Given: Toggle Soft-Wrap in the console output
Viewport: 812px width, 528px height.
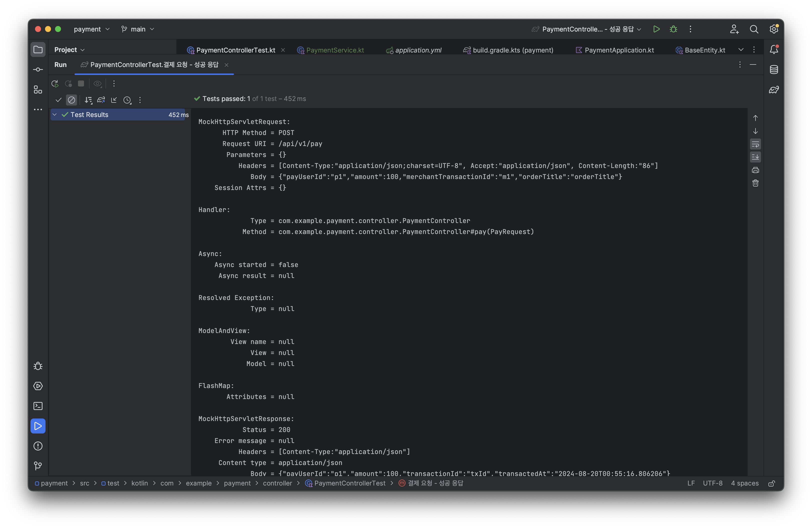Looking at the screenshot, I should pos(755,144).
